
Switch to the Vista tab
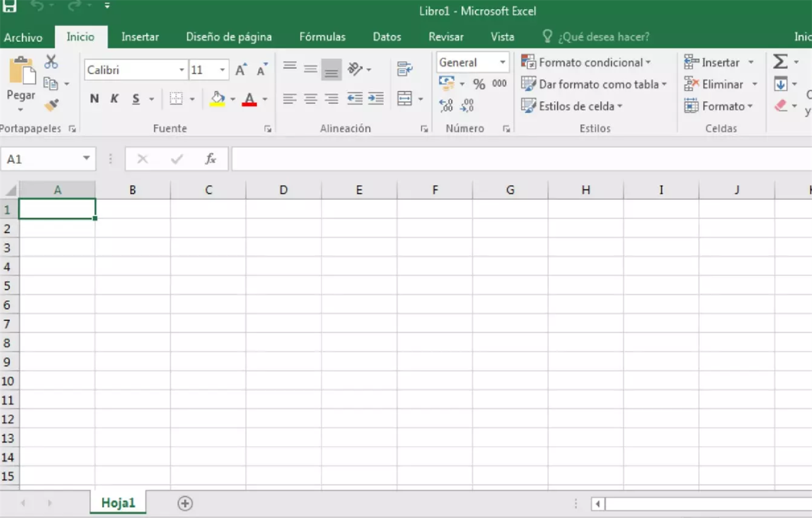pyautogui.click(x=502, y=37)
